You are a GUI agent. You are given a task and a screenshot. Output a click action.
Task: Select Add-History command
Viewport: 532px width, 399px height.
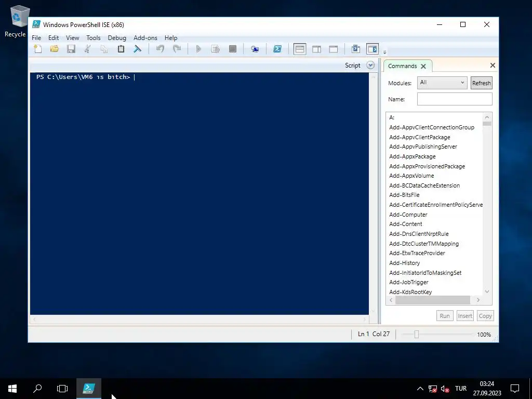[x=404, y=263]
